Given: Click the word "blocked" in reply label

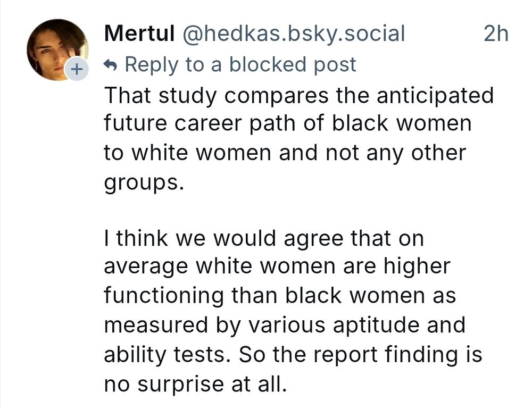Looking at the screenshot, I should click(264, 65).
